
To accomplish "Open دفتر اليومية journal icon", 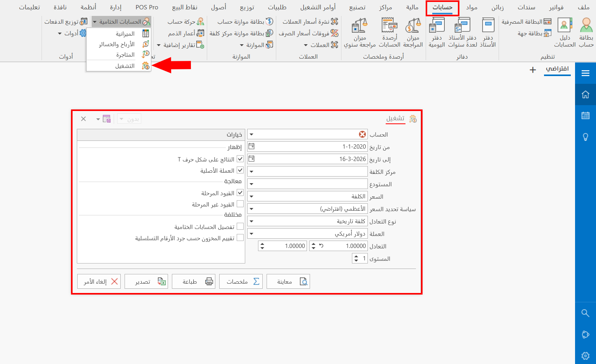I will click(437, 33).
